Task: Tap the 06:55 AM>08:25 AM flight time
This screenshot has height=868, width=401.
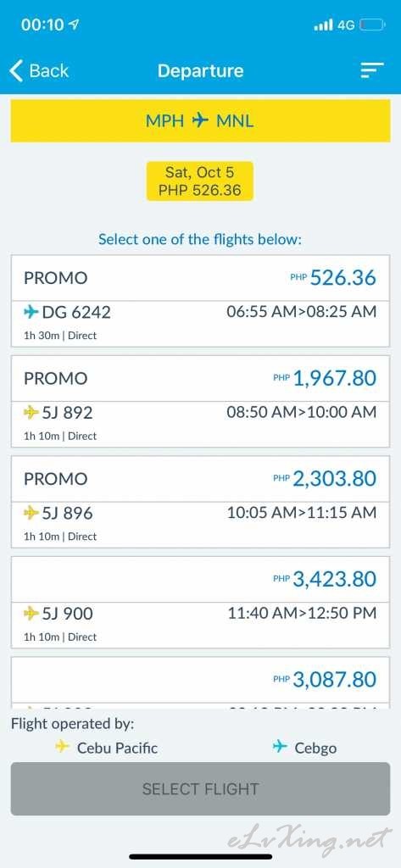Action: pyautogui.click(x=301, y=312)
